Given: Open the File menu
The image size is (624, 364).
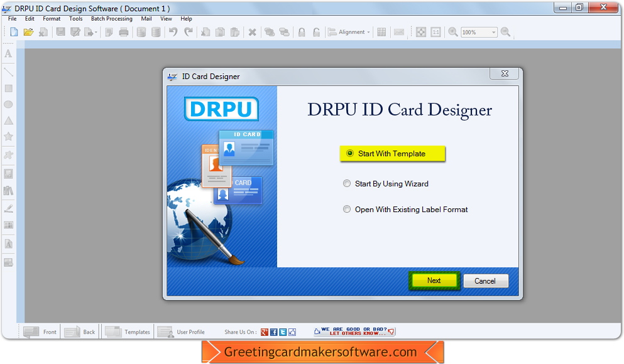Looking at the screenshot, I should [13, 19].
